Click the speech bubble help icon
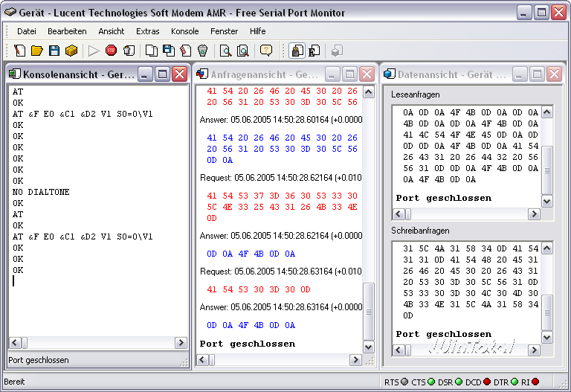 tap(265, 51)
